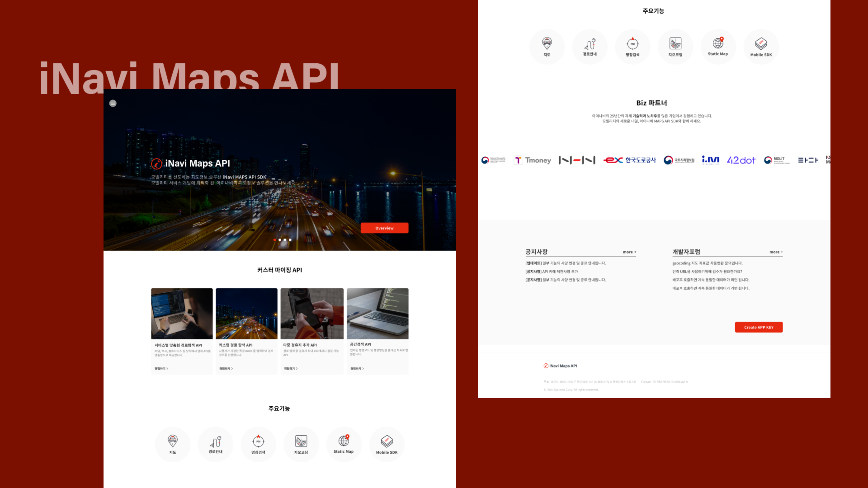868x488 pixels.
Task: Click the National Geographic Information Institute logo
Action: (x=493, y=160)
